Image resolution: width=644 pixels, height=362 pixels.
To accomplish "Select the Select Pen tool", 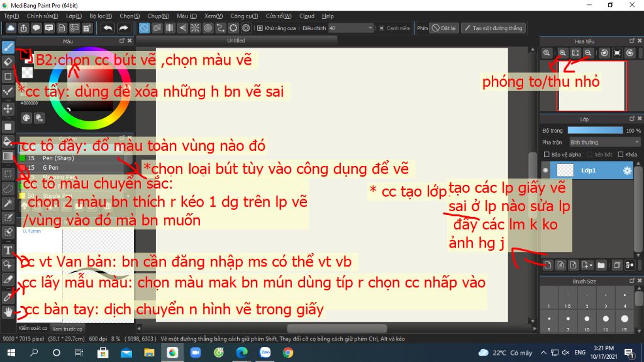I will 8,217.
